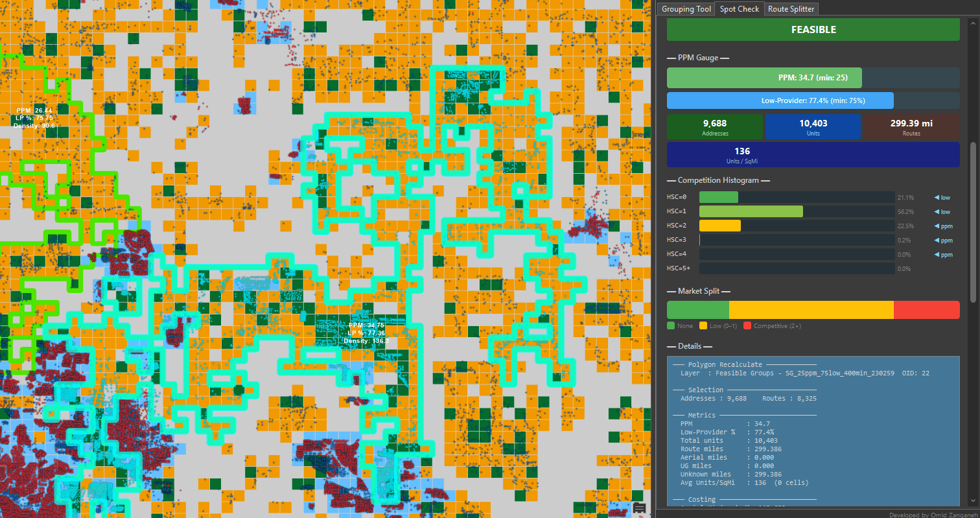Click the HSC=0 histogram bar
The width and height of the screenshot is (980, 518).
(x=719, y=197)
